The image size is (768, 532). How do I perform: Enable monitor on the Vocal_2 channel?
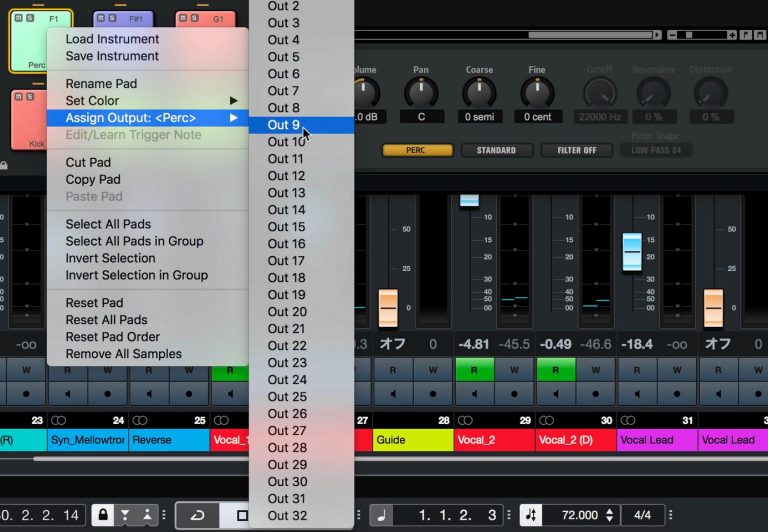click(474, 393)
